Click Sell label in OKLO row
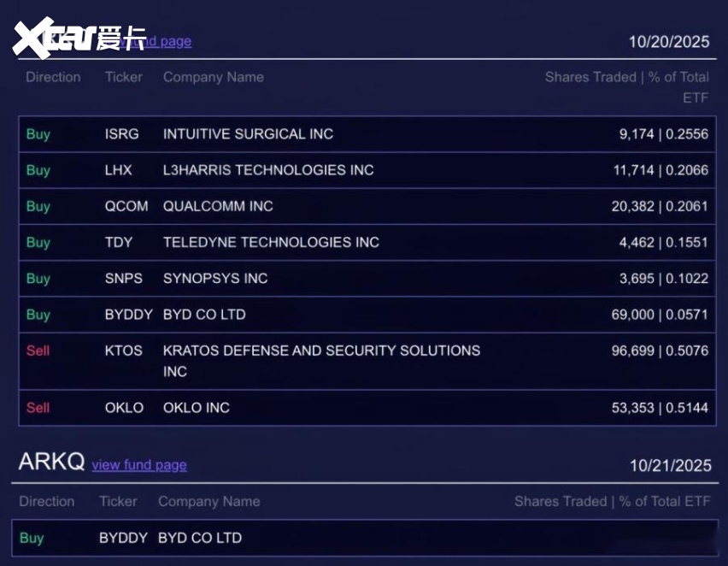728x566 pixels. click(38, 408)
